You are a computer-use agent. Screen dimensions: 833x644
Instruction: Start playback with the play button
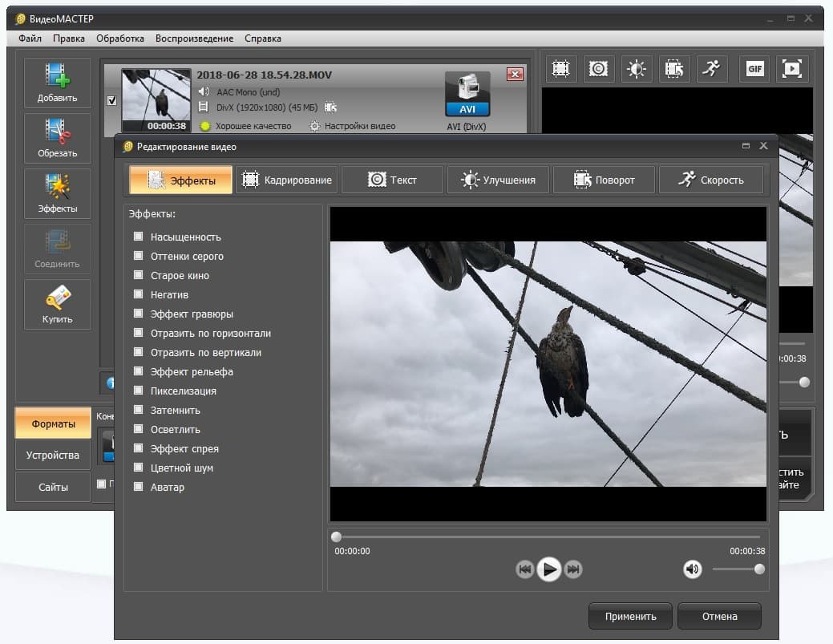pyautogui.click(x=548, y=569)
